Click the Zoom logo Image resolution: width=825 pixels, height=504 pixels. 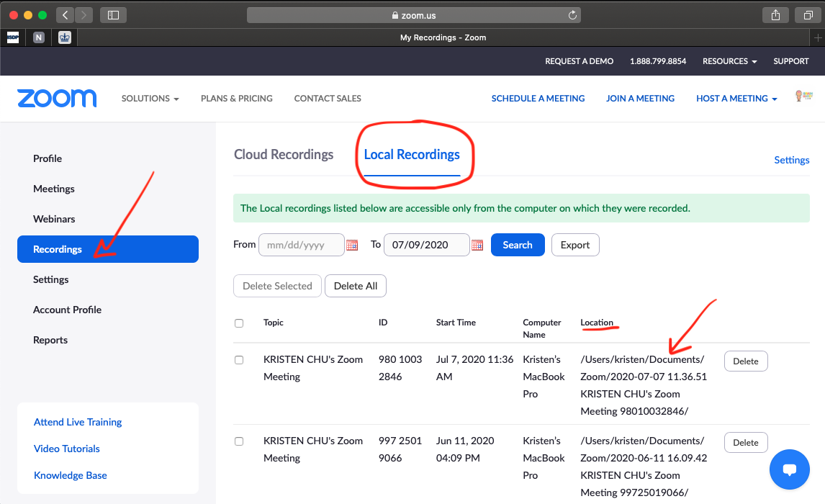(x=57, y=99)
